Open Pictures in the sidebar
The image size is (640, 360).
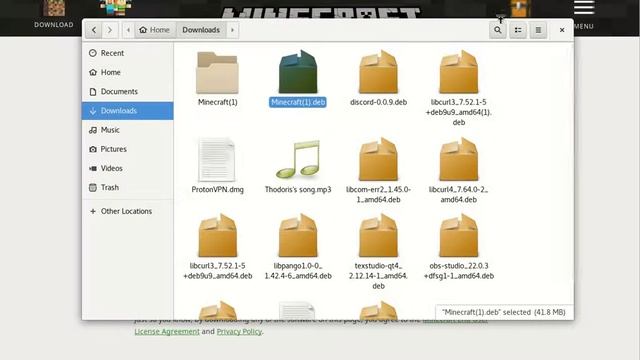click(x=127, y=149)
